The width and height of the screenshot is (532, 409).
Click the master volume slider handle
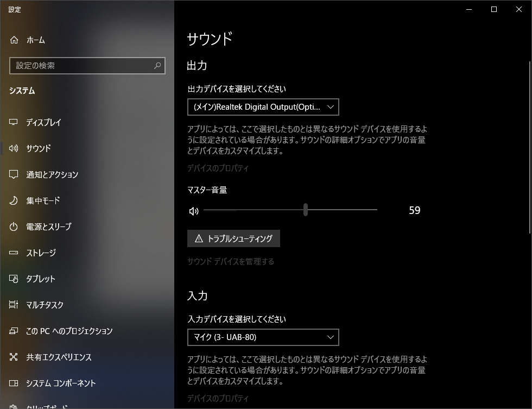[306, 210]
